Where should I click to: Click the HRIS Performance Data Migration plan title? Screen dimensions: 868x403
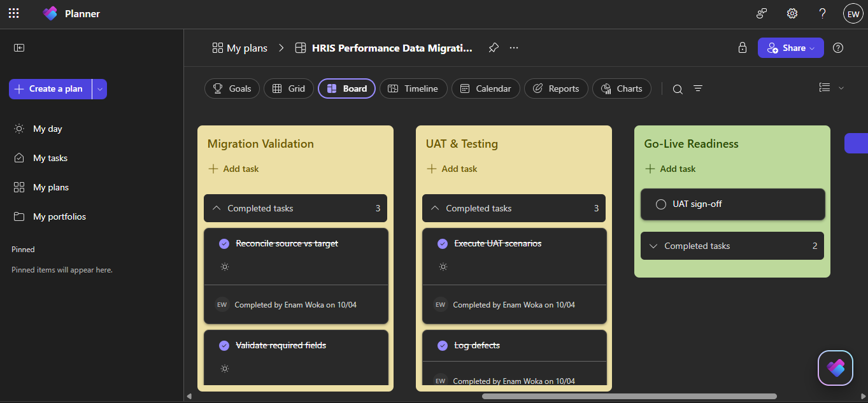pos(392,48)
